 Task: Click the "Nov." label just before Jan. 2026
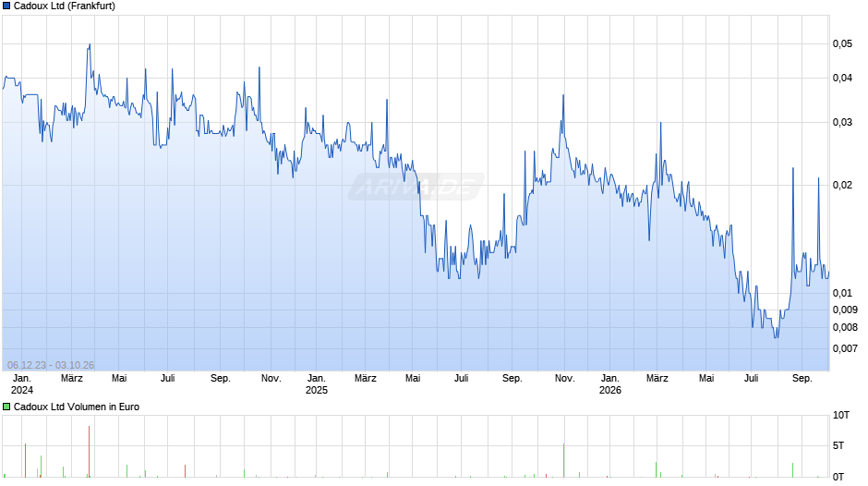564,379
